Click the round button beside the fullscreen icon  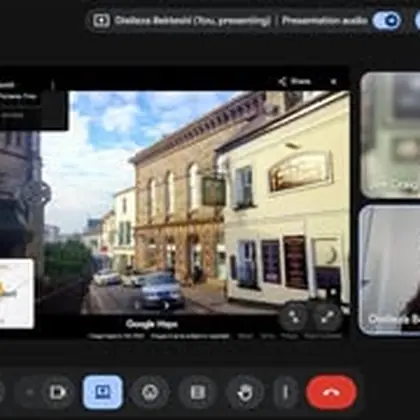point(294,317)
